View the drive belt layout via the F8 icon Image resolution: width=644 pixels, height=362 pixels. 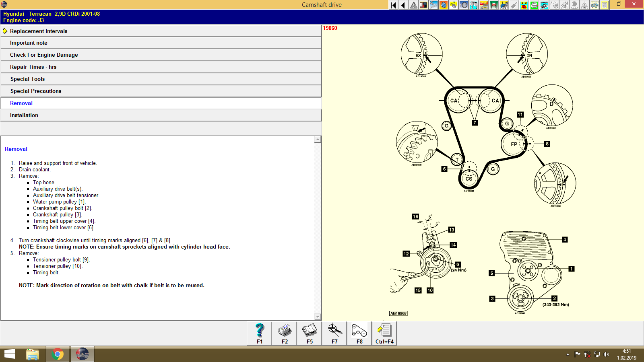tap(359, 332)
